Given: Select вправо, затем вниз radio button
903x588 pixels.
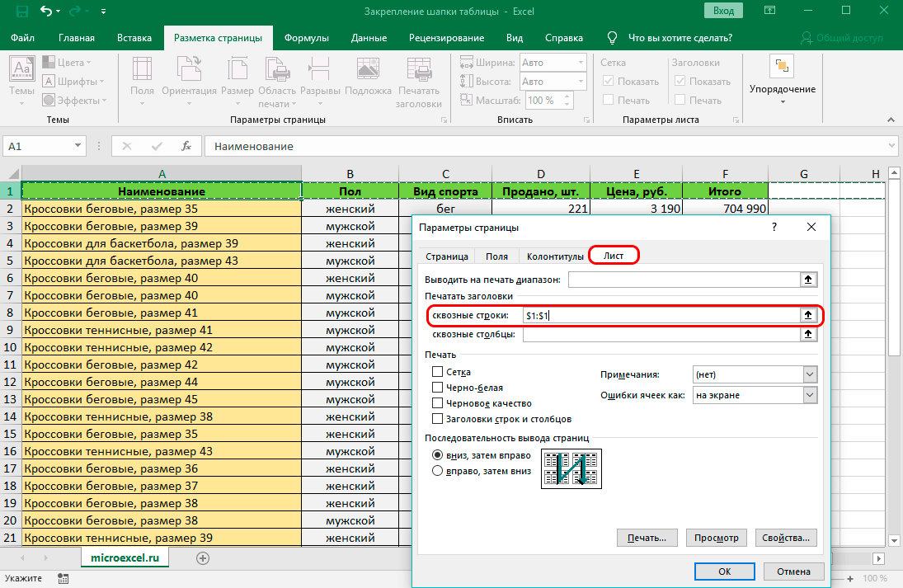Looking at the screenshot, I should [438, 471].
